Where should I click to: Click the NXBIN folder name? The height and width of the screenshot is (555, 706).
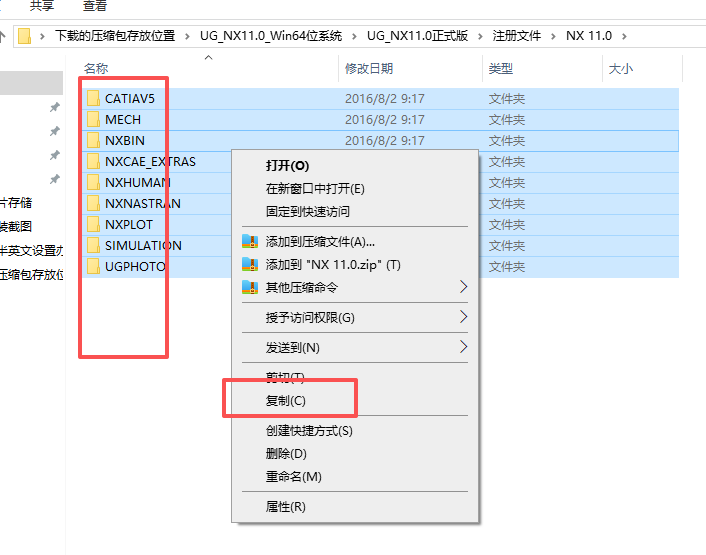coord(125,140)
